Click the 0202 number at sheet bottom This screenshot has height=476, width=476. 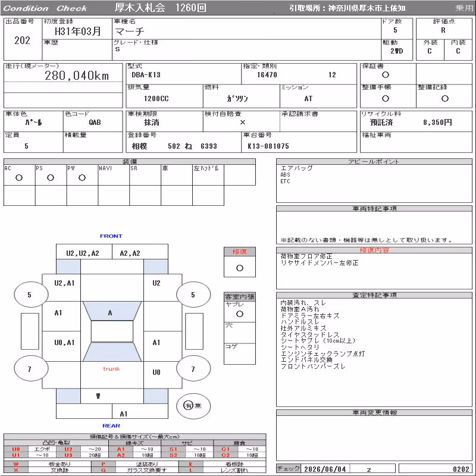click(x=461, y=469)
